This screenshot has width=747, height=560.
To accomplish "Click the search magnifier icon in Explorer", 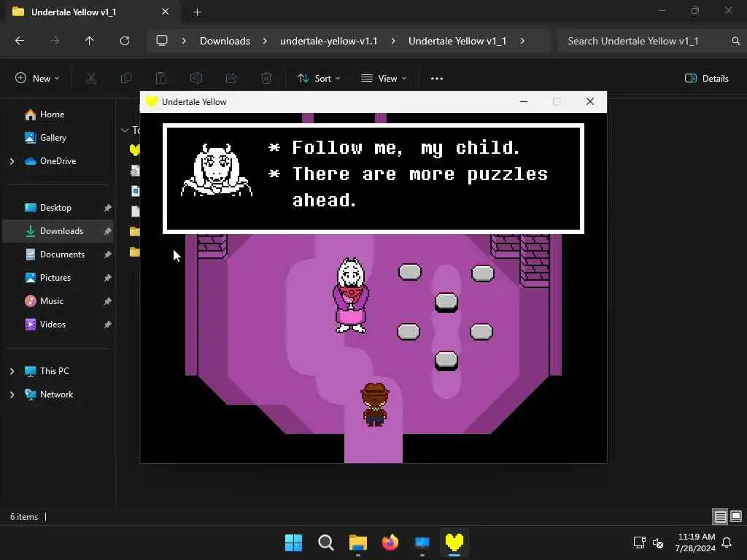I will click(x=736, y=41).
